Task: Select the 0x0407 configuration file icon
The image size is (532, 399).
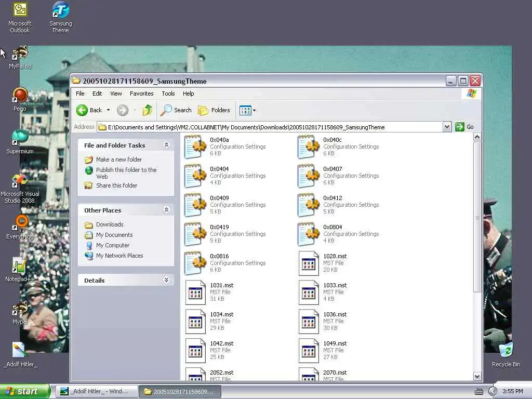Action: tap(309, 176)
